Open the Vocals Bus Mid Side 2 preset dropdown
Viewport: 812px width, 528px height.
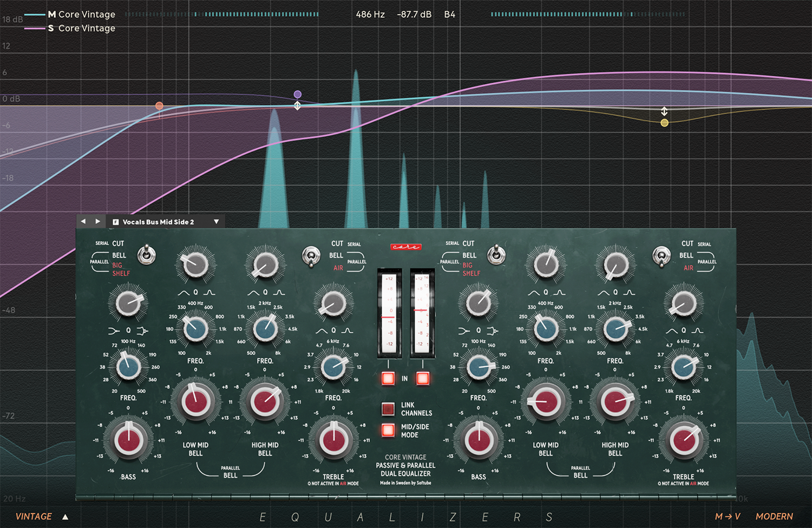[x=216, y=222]
